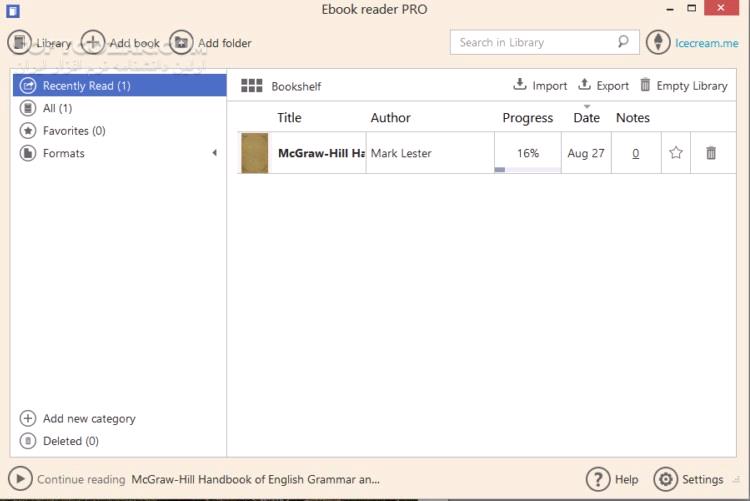Viewport: 750px width, 501px height.
Task: Sort by the Notes column header
Action: (x=632, y=118)
